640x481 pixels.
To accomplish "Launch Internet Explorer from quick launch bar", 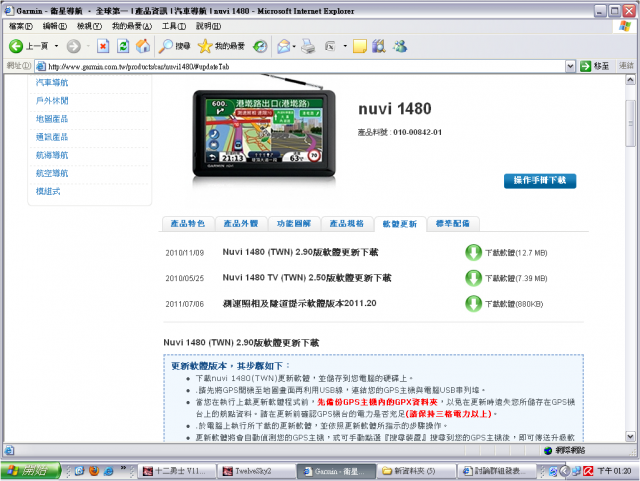I will [x=109, y=471].
